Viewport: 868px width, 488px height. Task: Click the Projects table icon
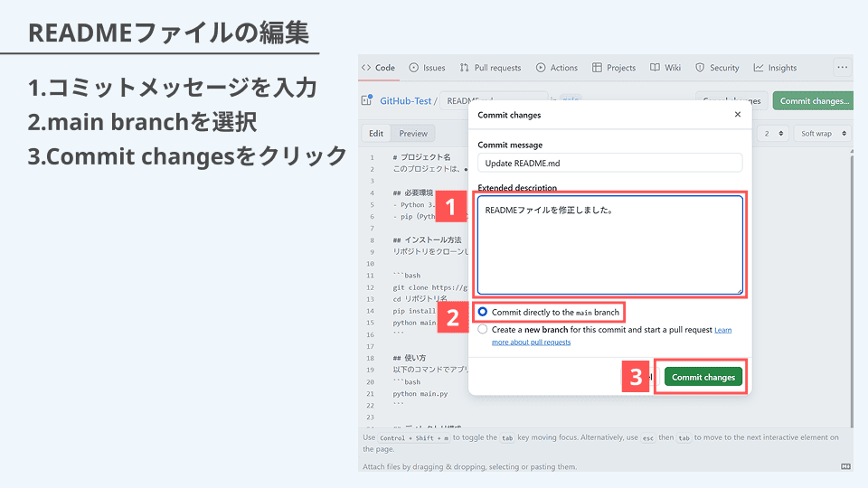coord(597,68)
